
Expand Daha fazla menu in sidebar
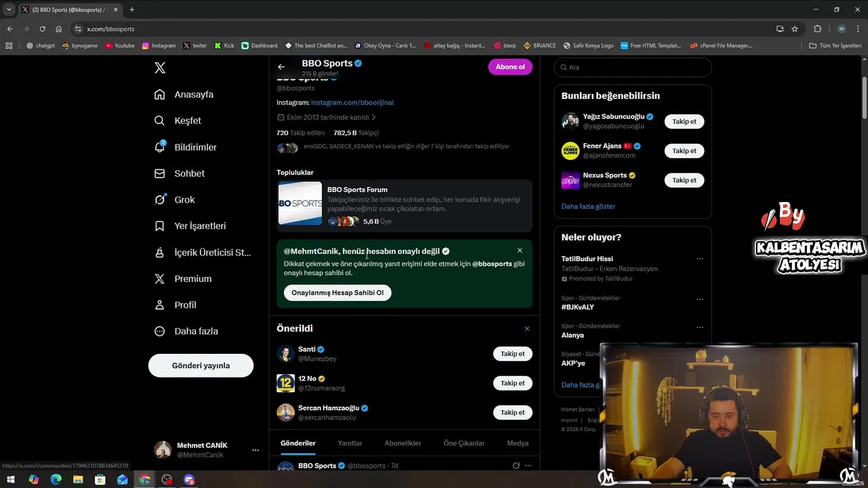click(x=186, y=331)
